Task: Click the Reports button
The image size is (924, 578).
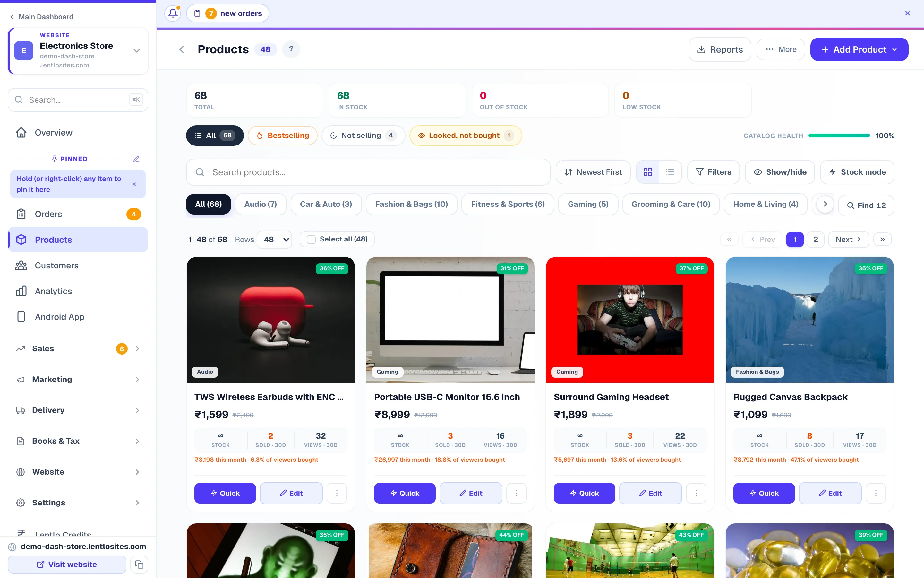Action: click(720, 49)
